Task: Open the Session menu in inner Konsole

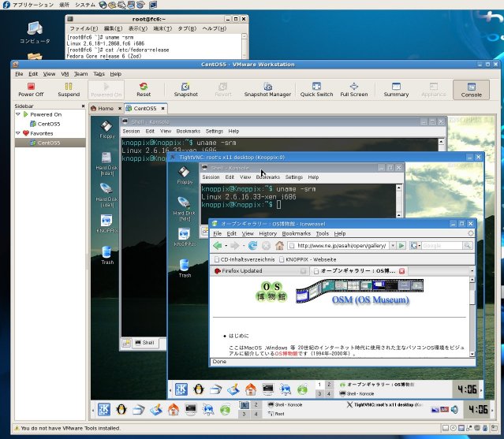Action: [x=211, y=177]
